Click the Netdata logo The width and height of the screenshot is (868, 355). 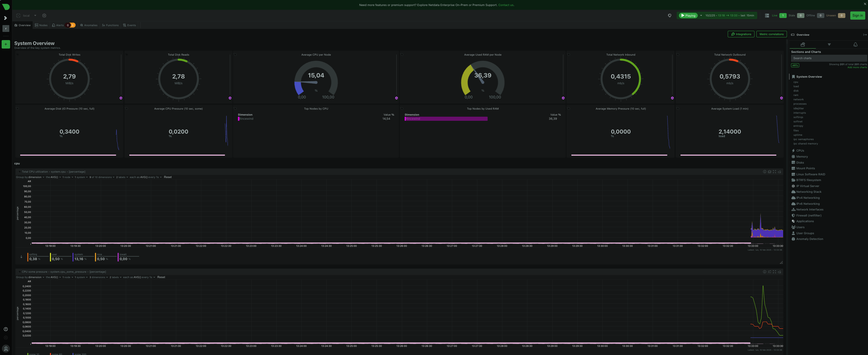(x=6, y=6)
